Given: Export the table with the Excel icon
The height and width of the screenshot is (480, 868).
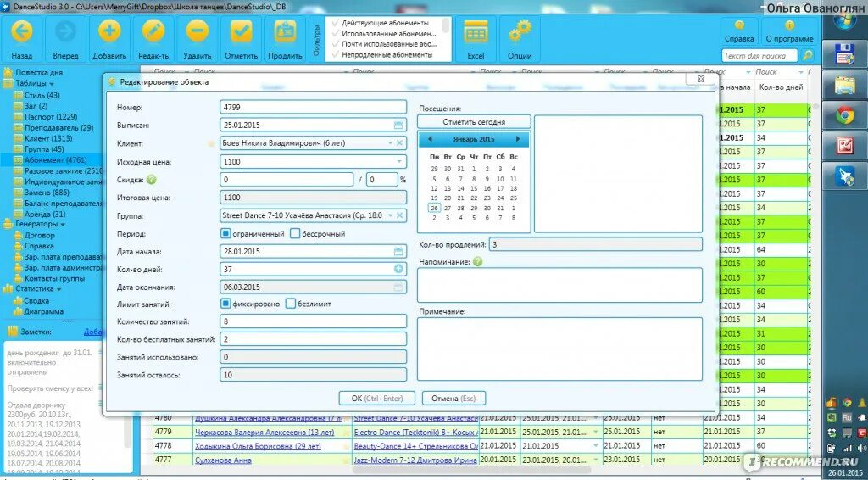Looking at the screenshot, I should pyautogui.click(x=476, y=33).
